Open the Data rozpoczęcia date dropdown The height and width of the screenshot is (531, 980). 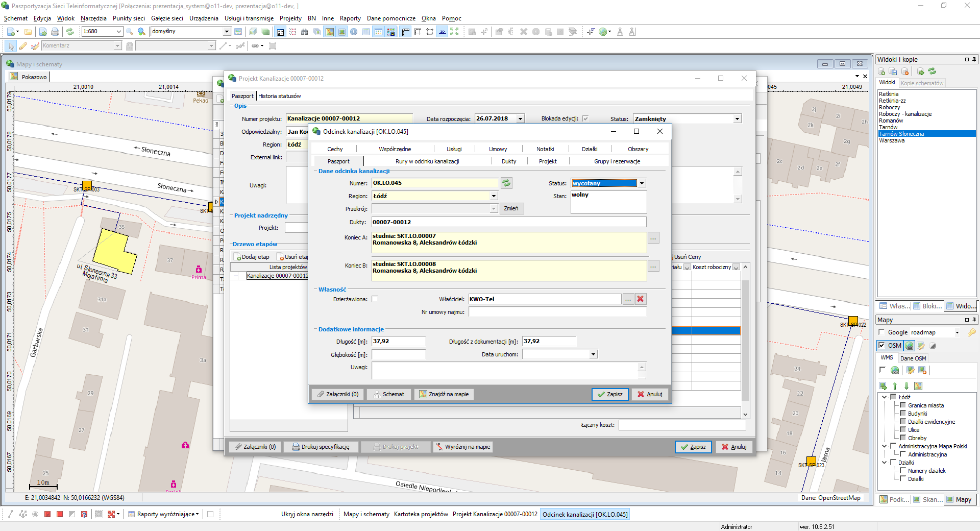click(x=521, y=119)
